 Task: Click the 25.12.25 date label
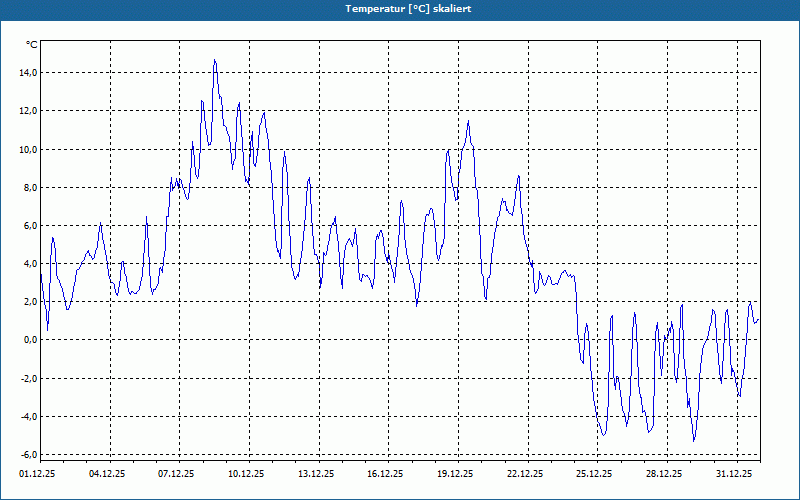pos(594,474)
